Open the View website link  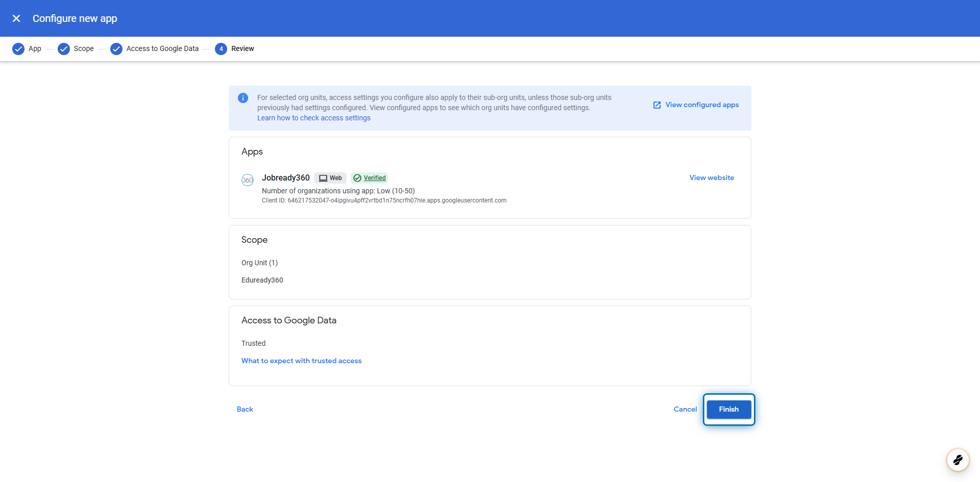point(712,177)
